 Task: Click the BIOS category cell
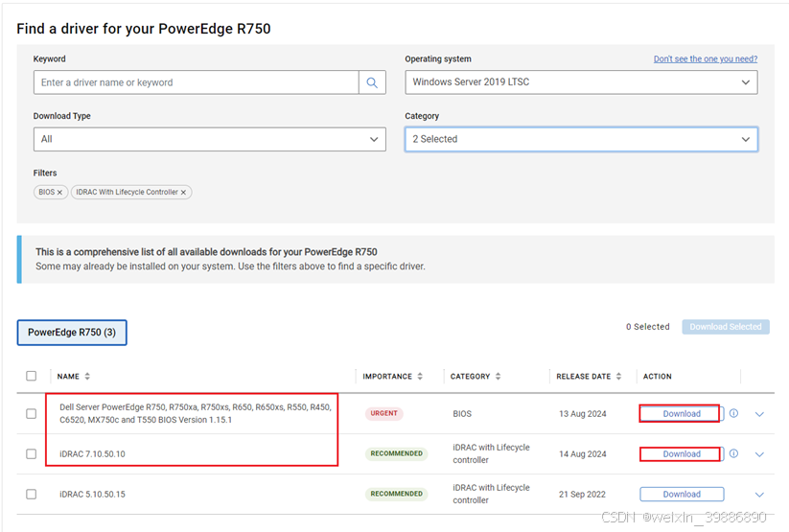click(x=462, y=414)
